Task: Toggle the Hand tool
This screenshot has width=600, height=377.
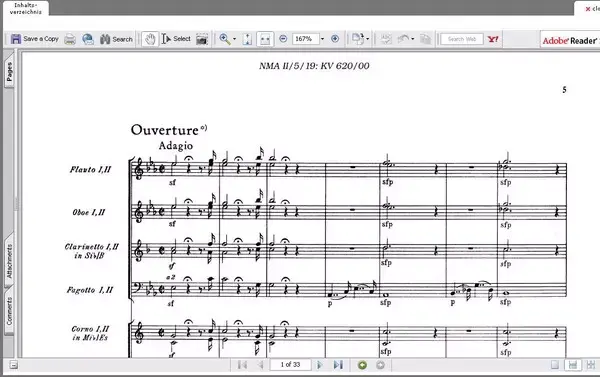Action: pyautogui.click(x=150, y=39)
